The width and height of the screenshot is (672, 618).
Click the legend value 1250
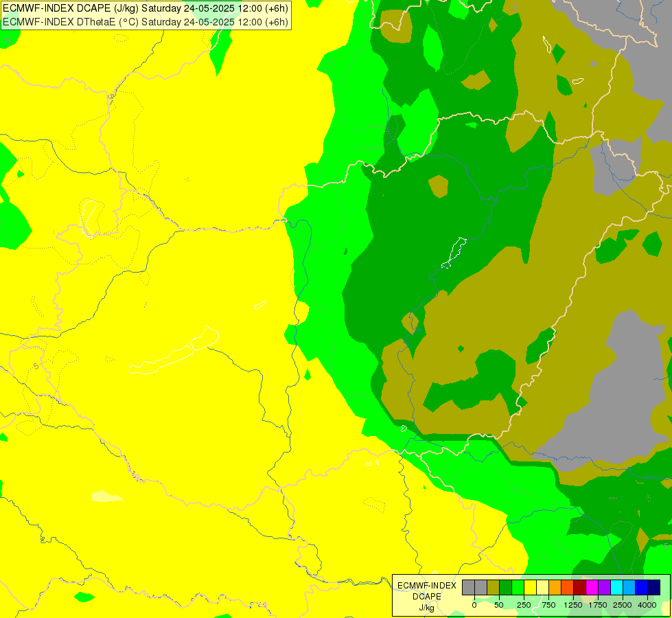[573, 605]
